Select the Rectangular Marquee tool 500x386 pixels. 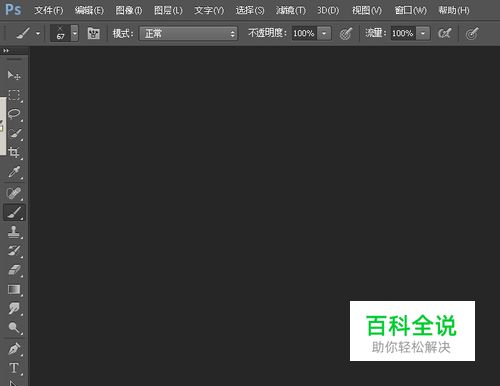click(14, 95)
